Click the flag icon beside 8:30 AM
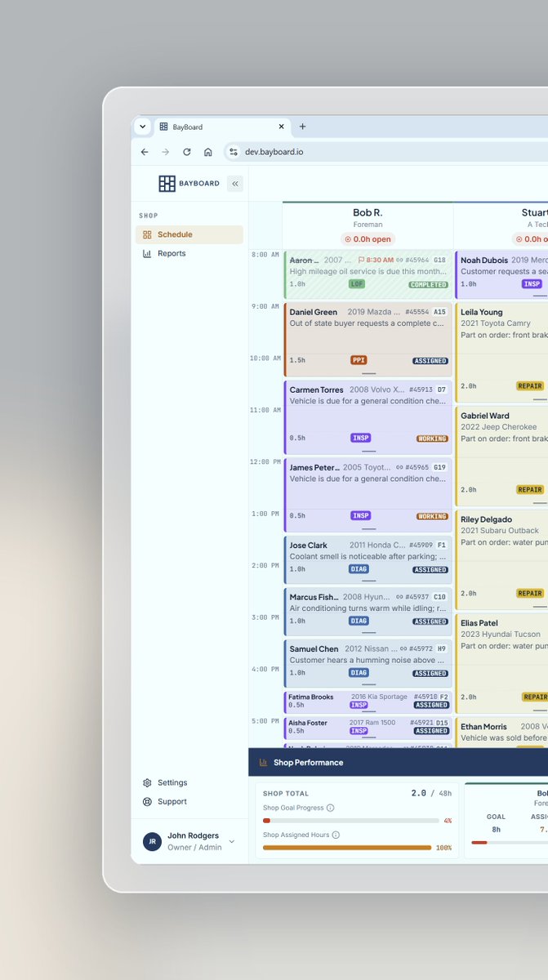 [361, 260]
